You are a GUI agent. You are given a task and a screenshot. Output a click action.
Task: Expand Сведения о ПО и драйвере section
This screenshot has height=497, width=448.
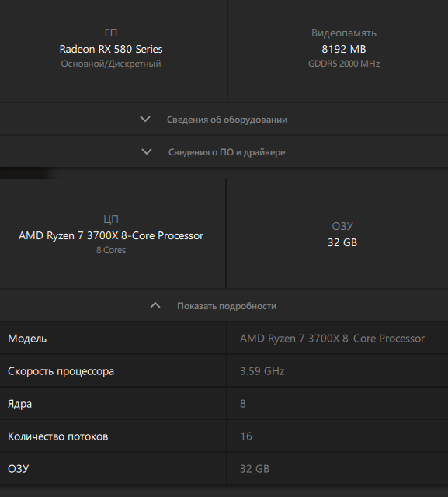224,152
